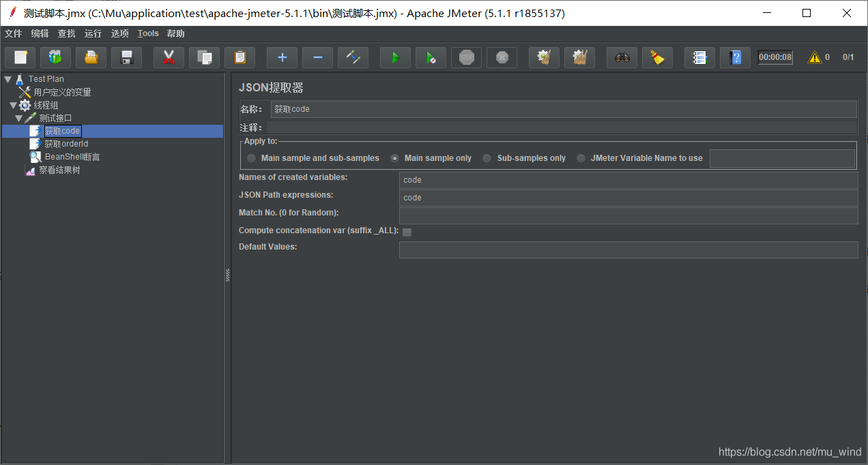Collapse the Test Plan tree node

(x=8, y=79)
